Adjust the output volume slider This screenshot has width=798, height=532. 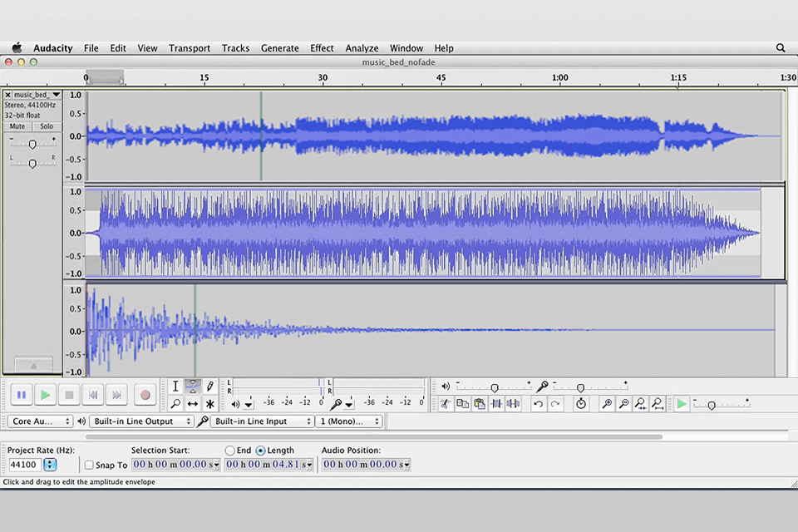coord(494,387)
